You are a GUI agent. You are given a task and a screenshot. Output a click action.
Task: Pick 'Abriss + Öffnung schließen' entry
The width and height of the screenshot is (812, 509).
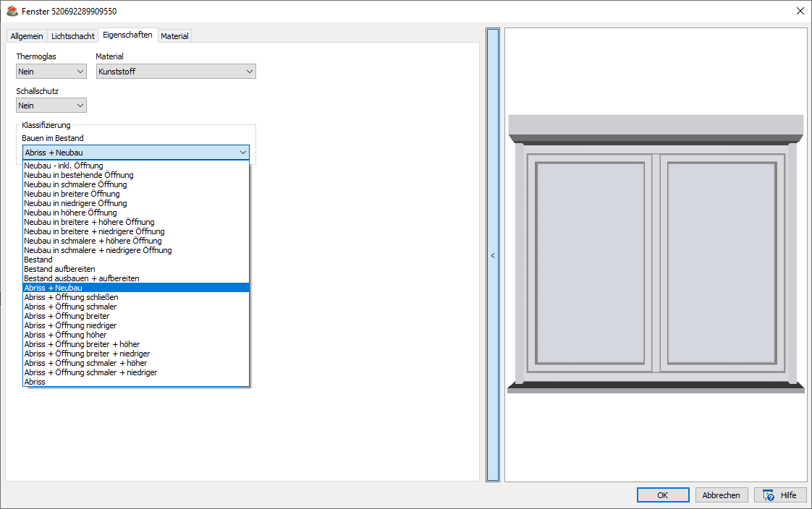71,297
